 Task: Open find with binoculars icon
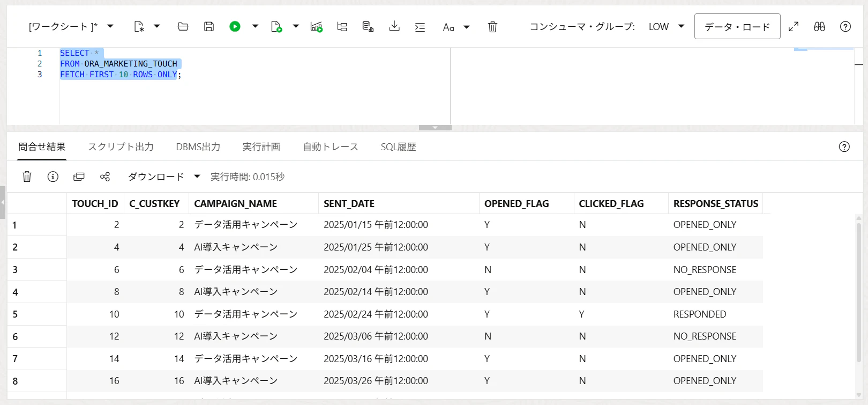click(819, 26)
